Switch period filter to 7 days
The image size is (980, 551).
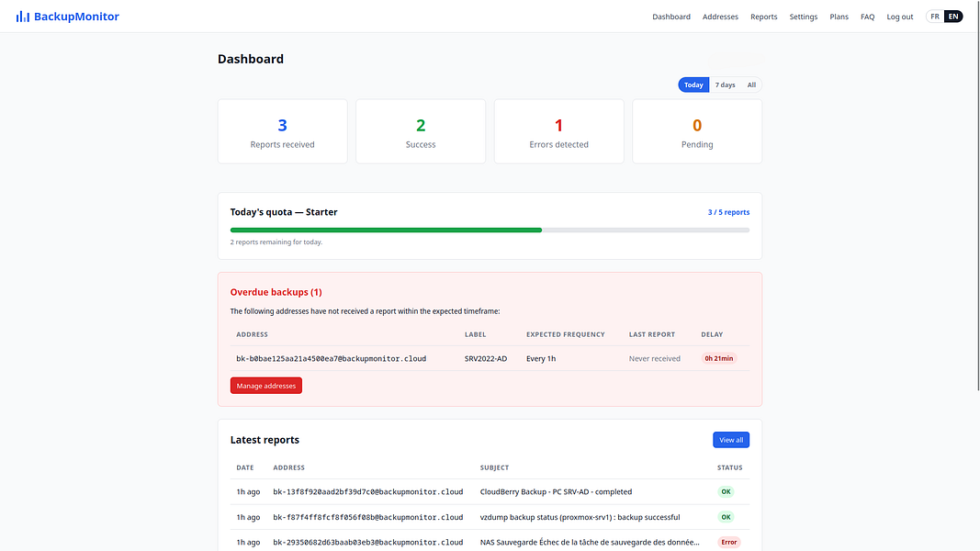(x=725, y=85)
